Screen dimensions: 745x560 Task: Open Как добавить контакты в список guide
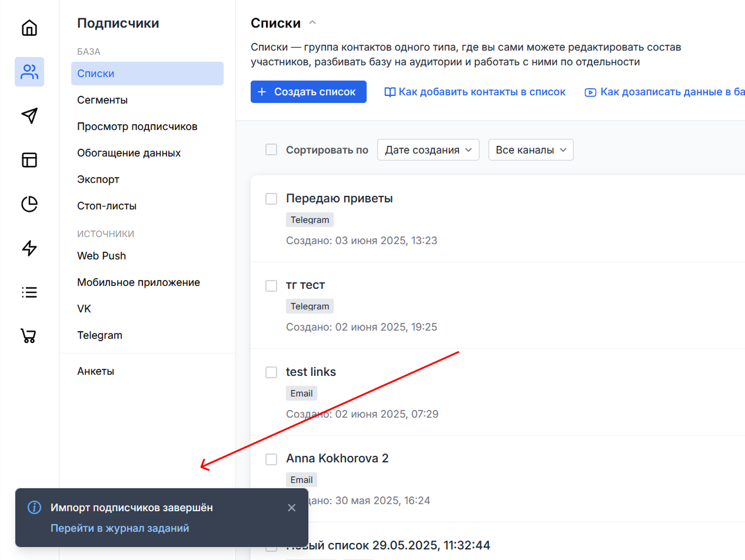pos(474,91)
